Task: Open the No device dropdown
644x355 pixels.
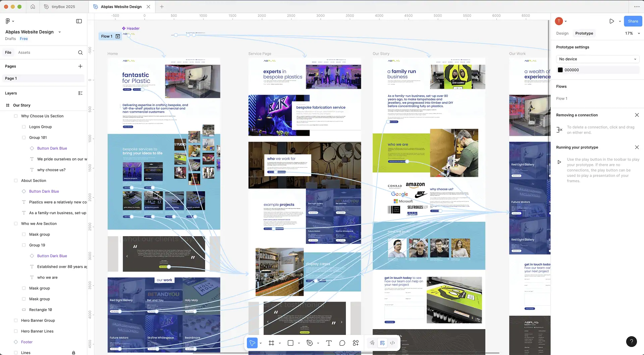Action: tap(597, 59)
